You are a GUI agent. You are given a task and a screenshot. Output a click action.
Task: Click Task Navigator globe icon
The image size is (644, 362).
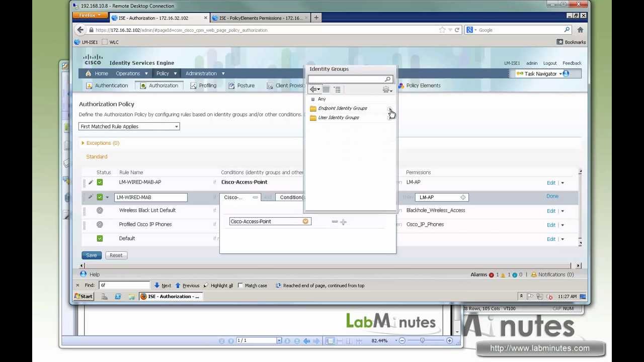click(x=566, y=74)
